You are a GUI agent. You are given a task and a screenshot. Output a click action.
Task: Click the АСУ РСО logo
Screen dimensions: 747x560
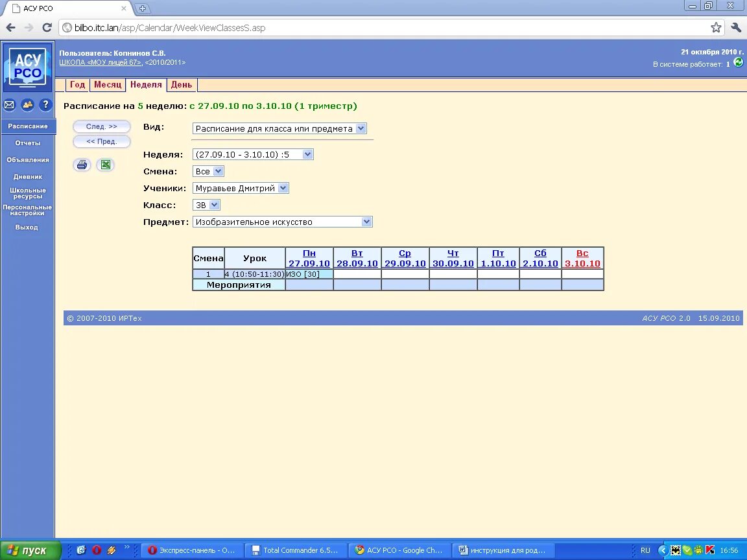coord(27,67)
